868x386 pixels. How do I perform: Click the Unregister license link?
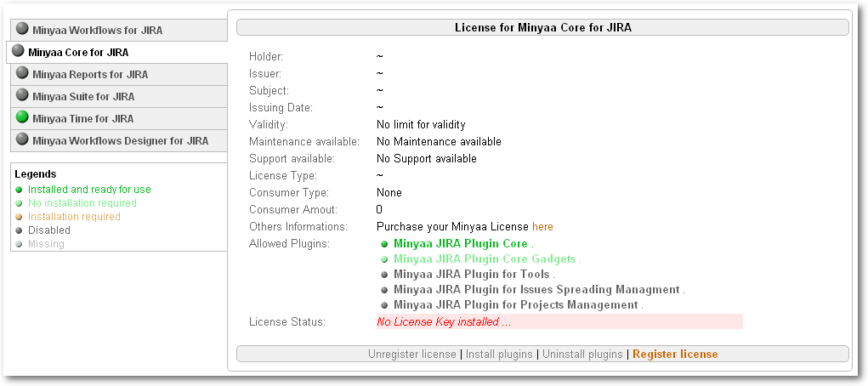click(x=411, y=354)
